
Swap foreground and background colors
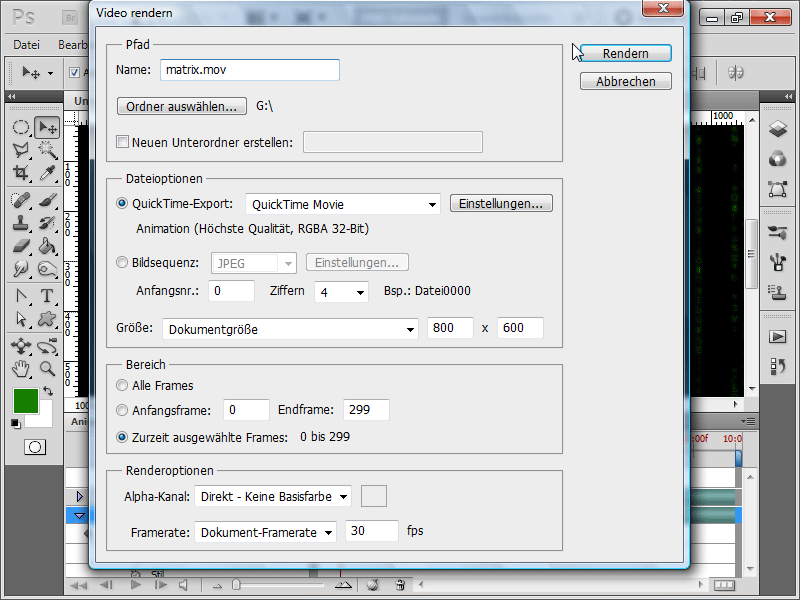pyautogui.click(x=48, y=391)
